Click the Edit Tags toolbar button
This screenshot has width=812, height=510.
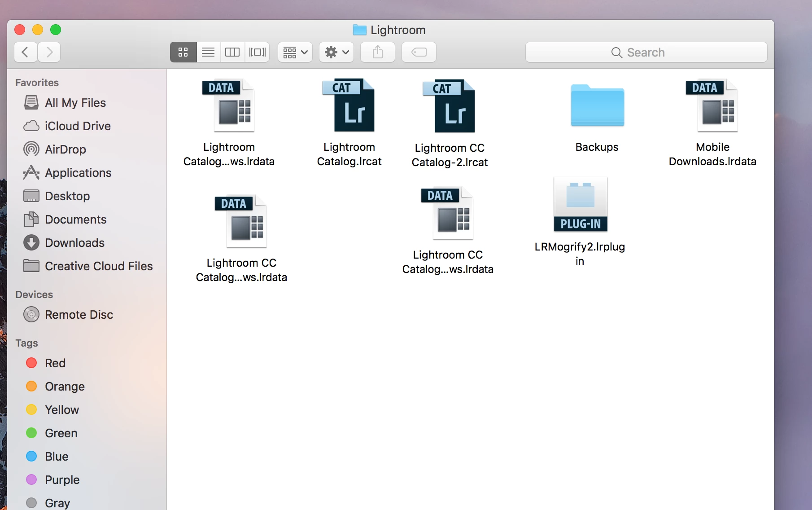pos(419,52)
